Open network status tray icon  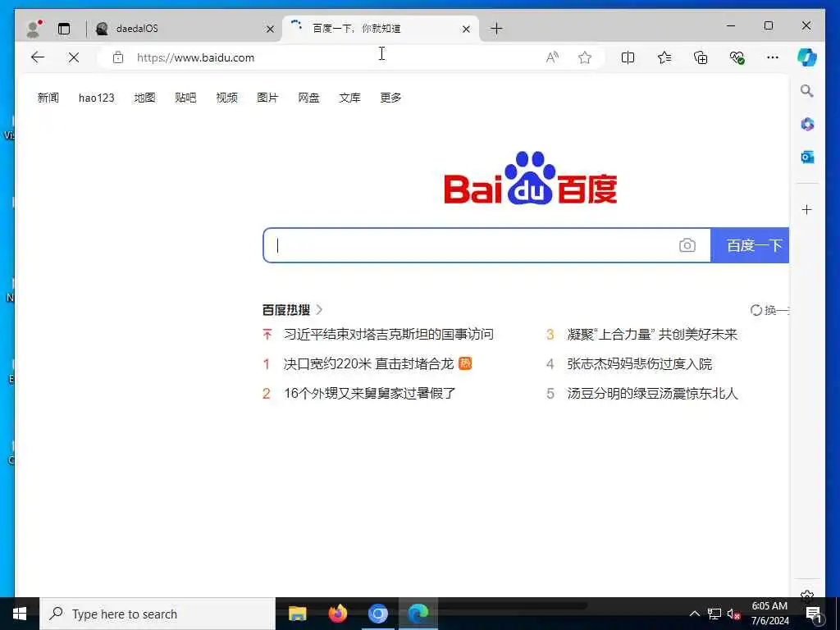click(714, 614)
